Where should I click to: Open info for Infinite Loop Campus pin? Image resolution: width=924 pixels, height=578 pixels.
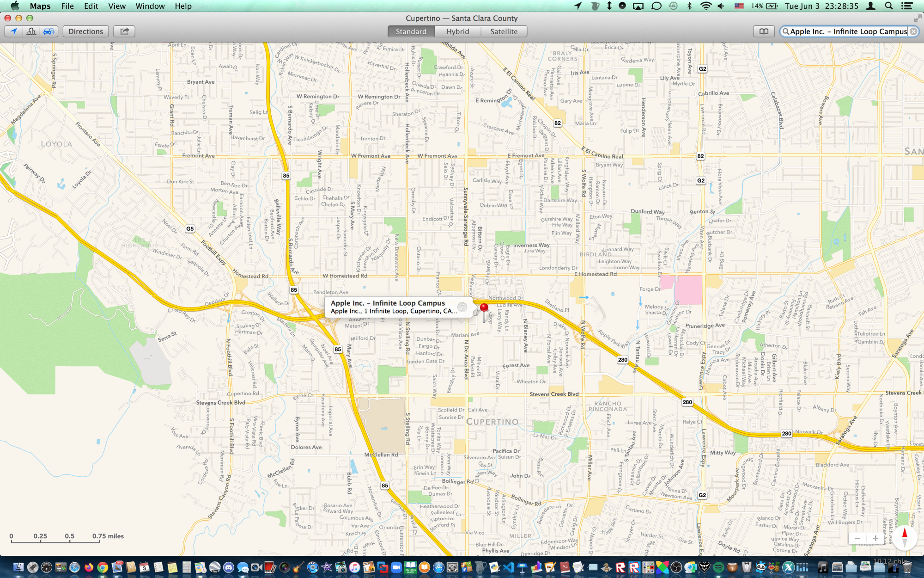[x=462, y=307]
